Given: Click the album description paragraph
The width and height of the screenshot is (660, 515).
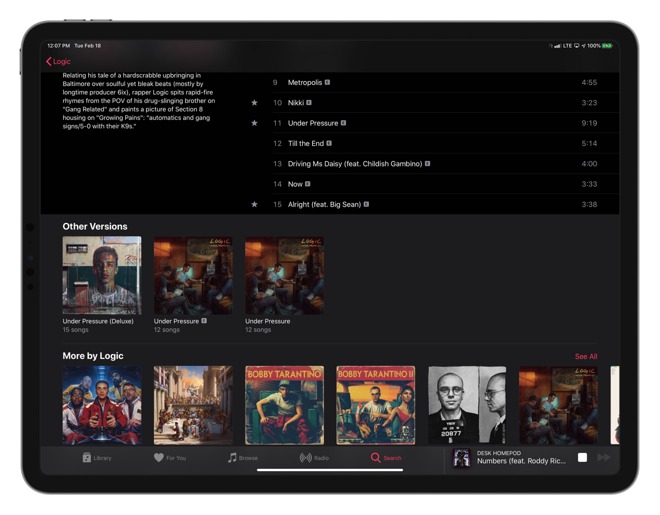Looking at the screenshot, I should click(x=139, y=101).
